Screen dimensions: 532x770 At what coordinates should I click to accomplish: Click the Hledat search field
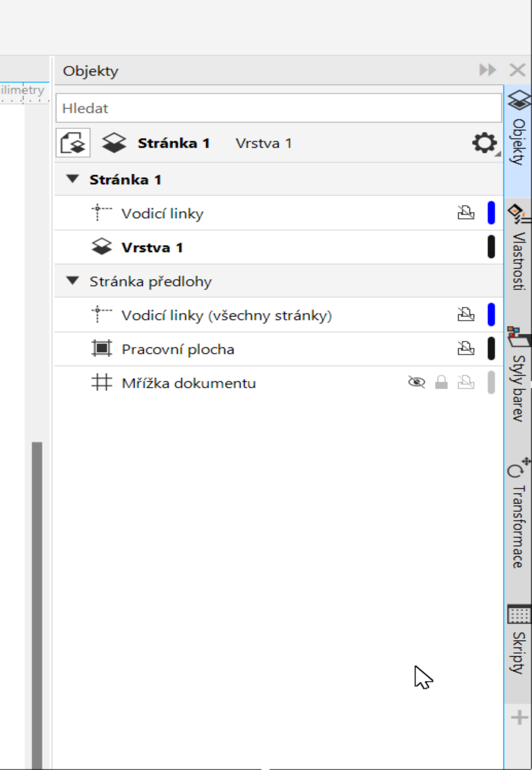click(279, 108)
